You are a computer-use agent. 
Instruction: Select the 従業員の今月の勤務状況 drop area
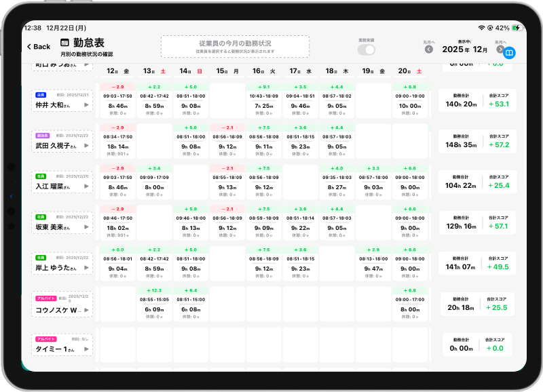(235, 46)
